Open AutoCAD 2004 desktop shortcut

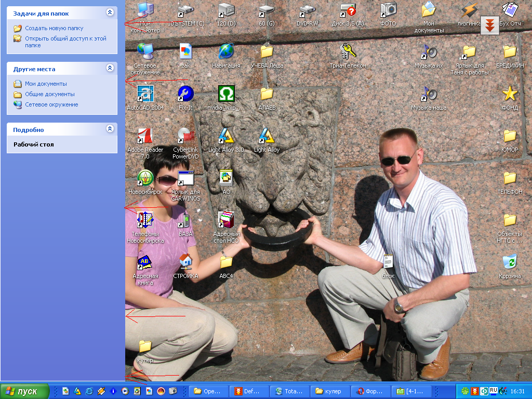pos(145,94)
